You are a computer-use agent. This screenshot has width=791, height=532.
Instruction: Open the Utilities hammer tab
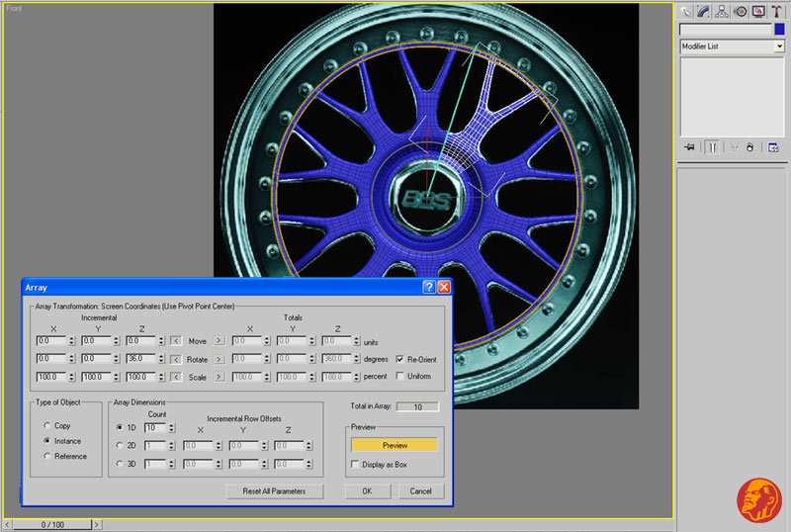point(776,11)
